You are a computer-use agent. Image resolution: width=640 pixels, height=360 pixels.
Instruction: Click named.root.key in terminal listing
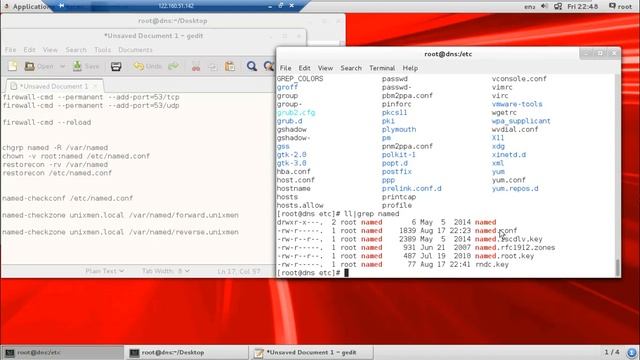tap(504, 256)
